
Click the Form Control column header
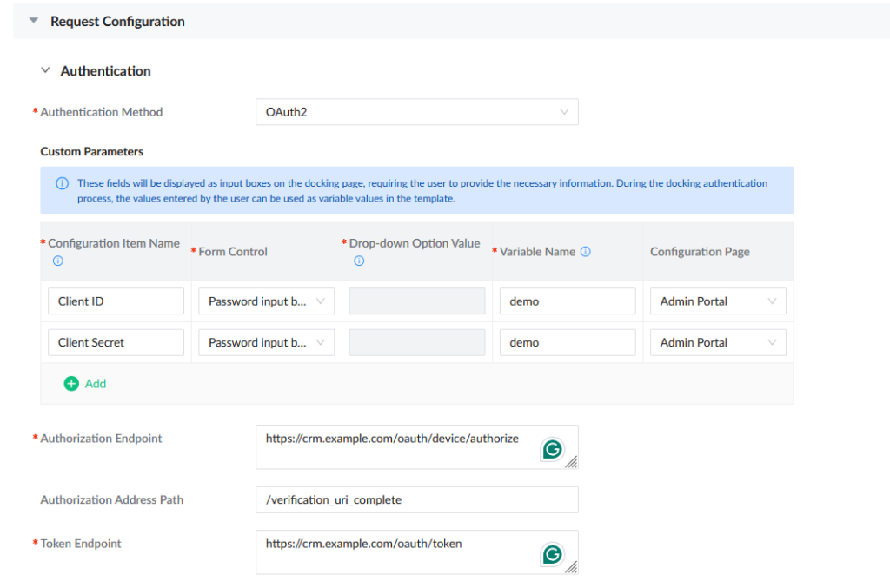coord(233,251)
